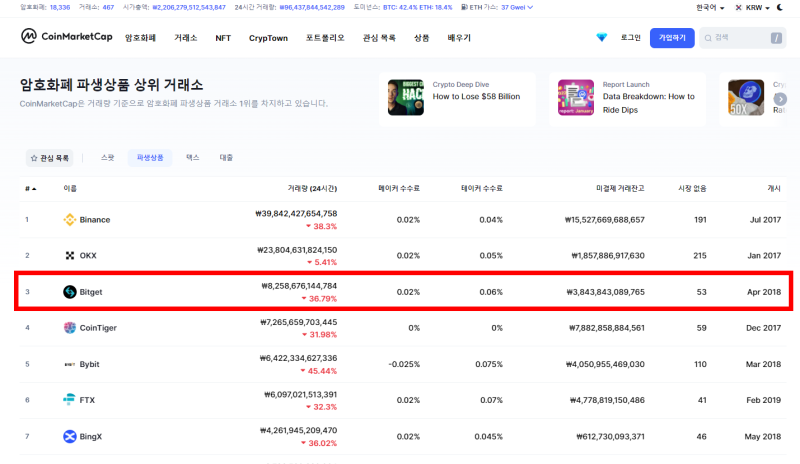Click the ETH gas pump icon
Viewport: 800px width, 464px height.
point(464,7)
